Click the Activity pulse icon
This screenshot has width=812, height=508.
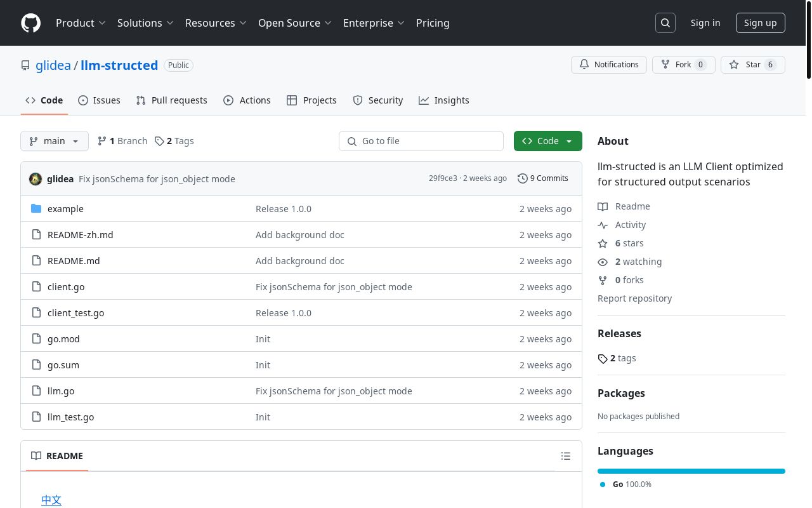click(x=603, y=225)
